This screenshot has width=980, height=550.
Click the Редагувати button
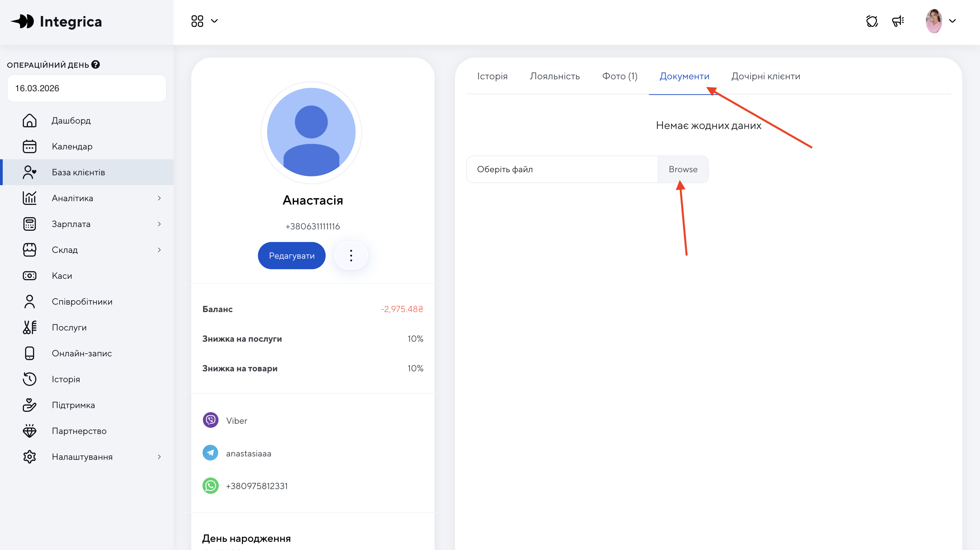(291, 255)
